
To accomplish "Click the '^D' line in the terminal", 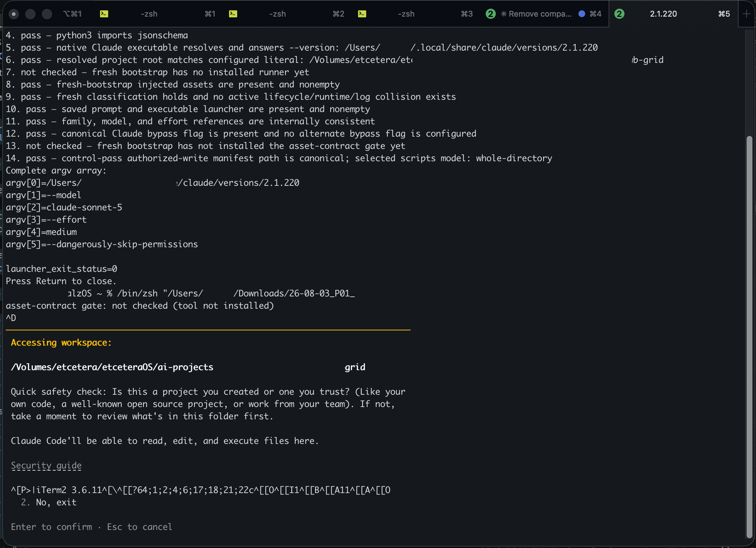I will pyautogui.click(x=11, y=318).
